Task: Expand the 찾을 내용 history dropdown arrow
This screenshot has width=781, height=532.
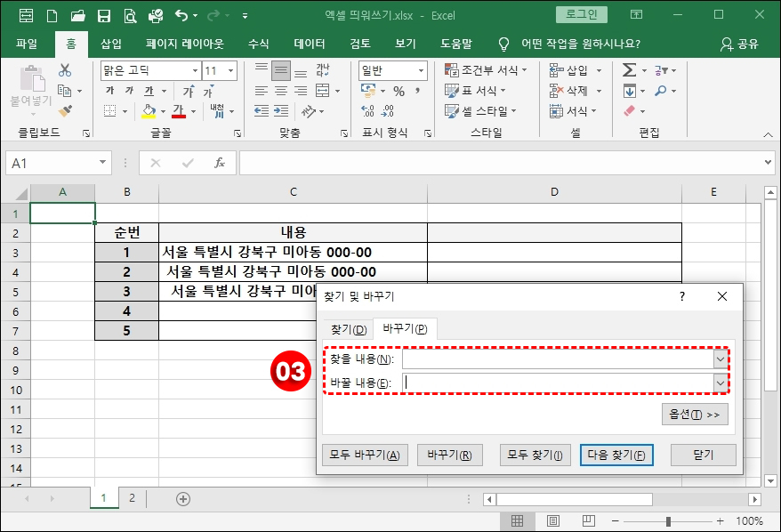Action: click(x=721, y=359)
